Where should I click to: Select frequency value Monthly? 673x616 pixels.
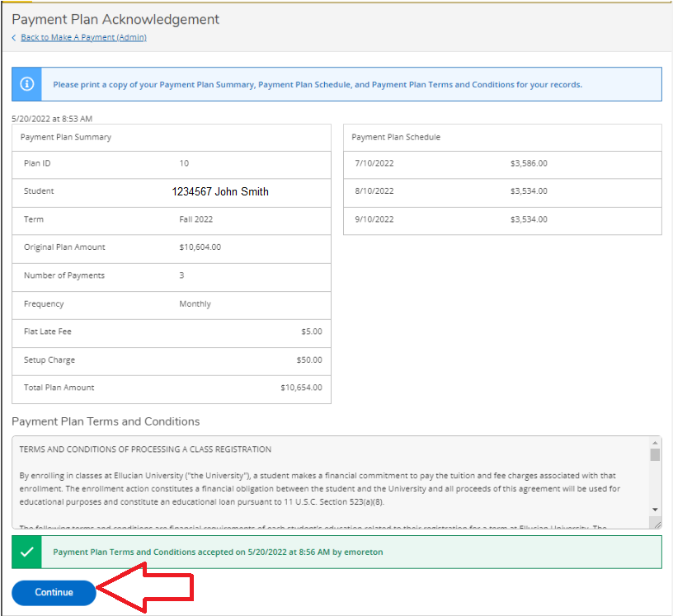click(195, 304)
